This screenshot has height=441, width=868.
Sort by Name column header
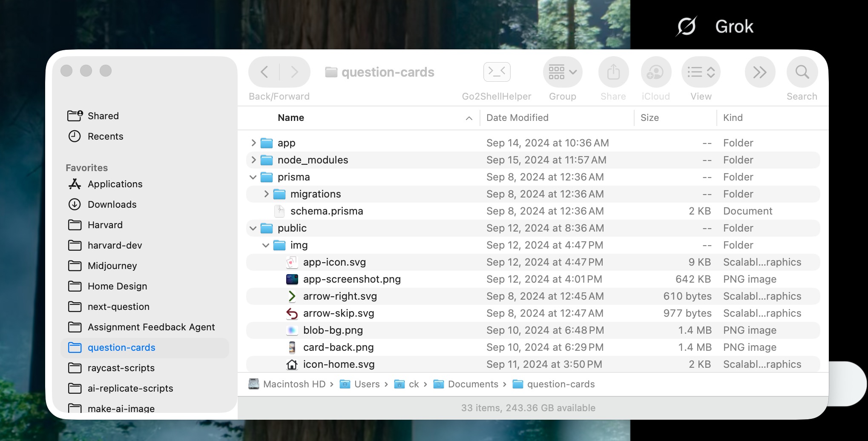[291, 117]
